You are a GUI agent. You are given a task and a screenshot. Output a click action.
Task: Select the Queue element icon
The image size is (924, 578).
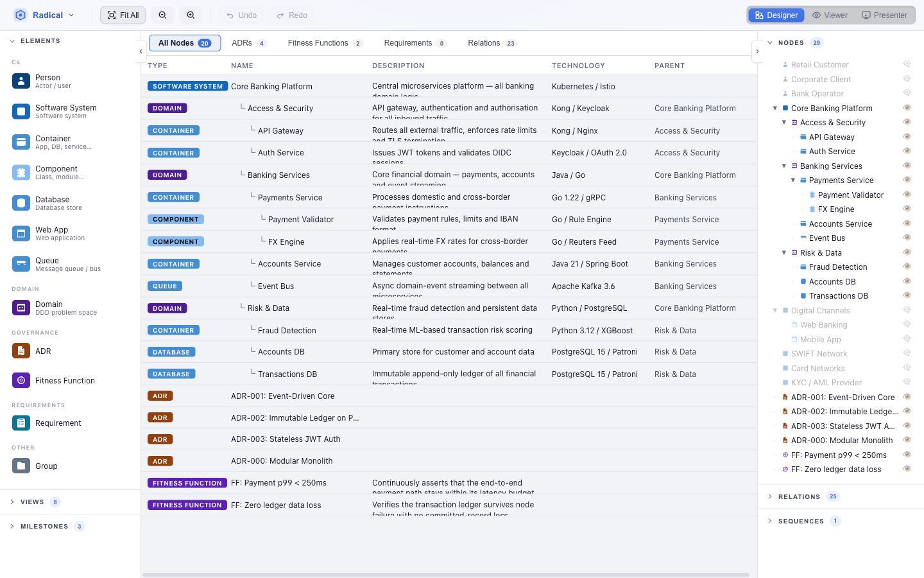21,264
